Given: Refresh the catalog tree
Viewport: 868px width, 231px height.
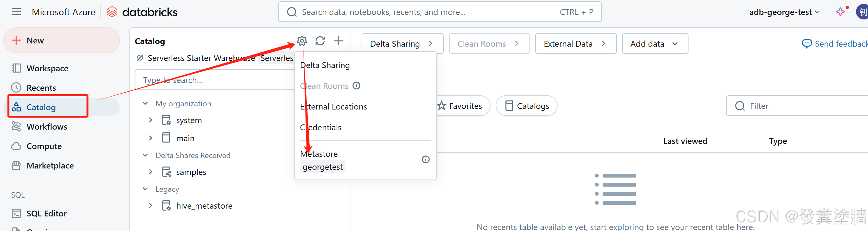Looking at the screenshot, I should [x=320, y=41].
